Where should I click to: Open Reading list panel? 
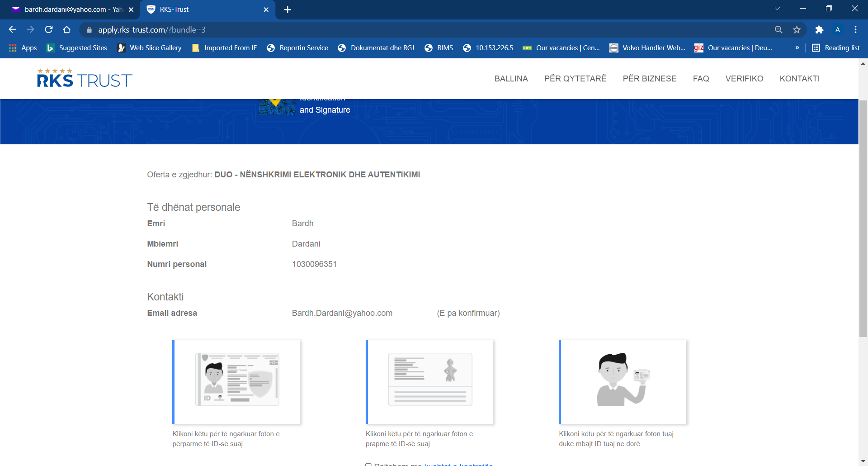(836, 48)
